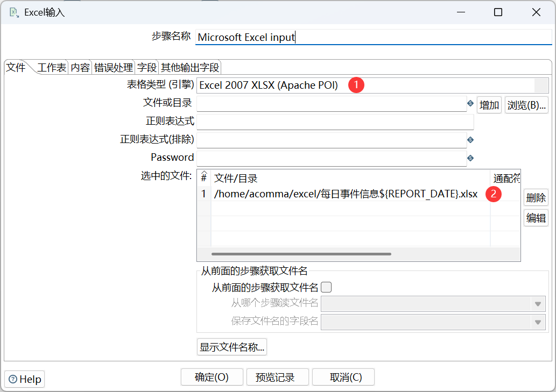Click the horizontal scrollbar of file table
This screenshot has width=556, height=392.
(301, 254)
